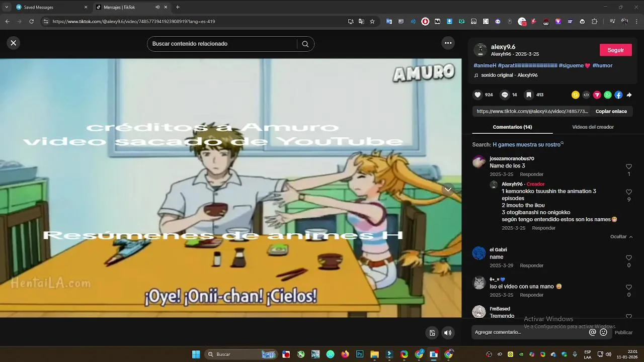Close the TikTok video viewer with the X
Image resolution: width=644 pixels, height=362 pixels.
point(14,43)
